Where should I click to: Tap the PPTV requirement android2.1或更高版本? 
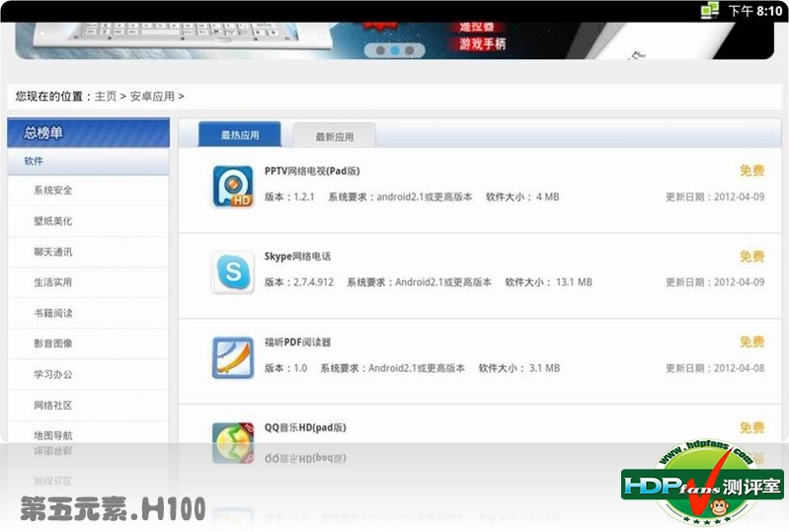[425, 197]
